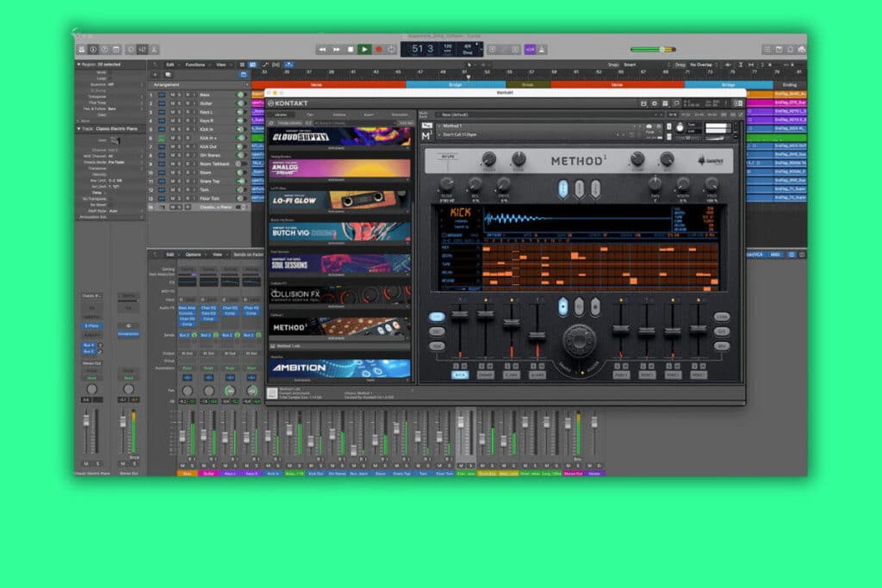Open the Quick Help icon
Image resolution: width=882 pixels, height=588 pixels.
point(104,49)
